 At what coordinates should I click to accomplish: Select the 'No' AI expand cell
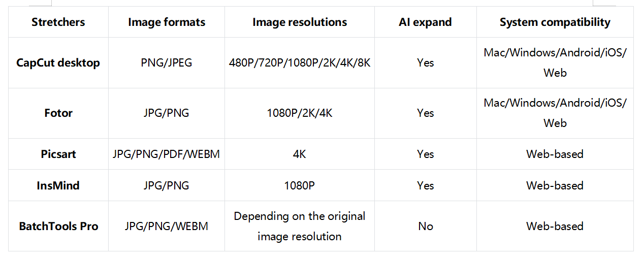click(x=425, y=226)
